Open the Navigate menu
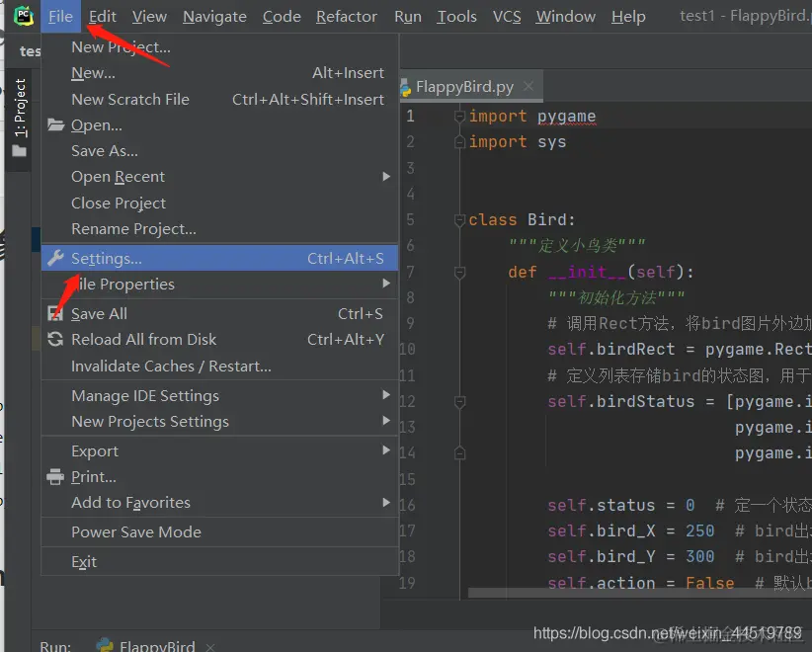The image size is (812, 652). click(x=214, y=17)
